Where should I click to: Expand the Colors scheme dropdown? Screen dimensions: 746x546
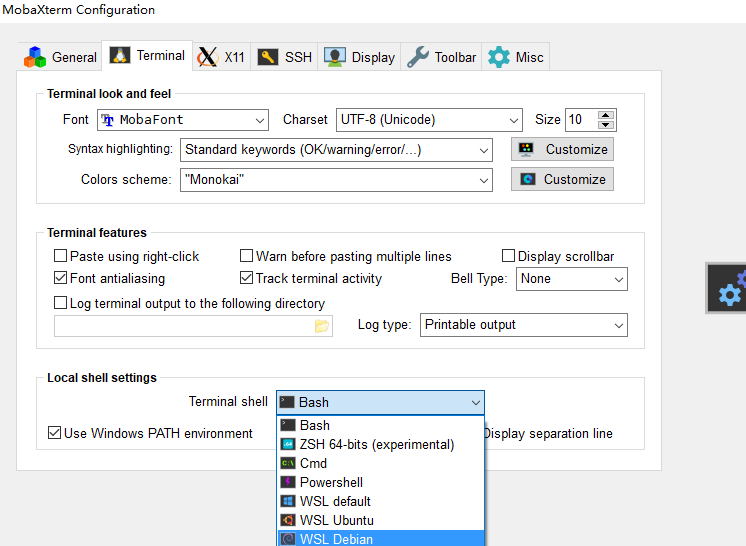point(484,180)
